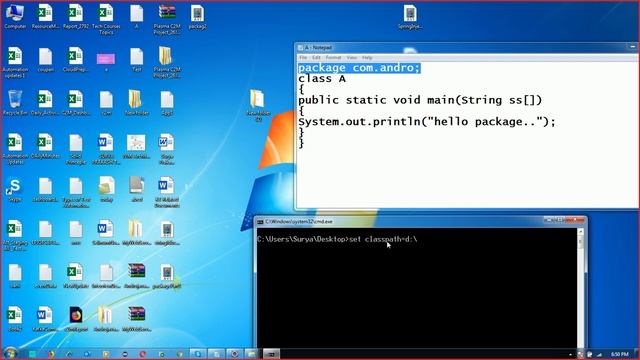Open the Format menu in Notepad
640x360 pixels.
pyautogui.click(x=333, y=58)
